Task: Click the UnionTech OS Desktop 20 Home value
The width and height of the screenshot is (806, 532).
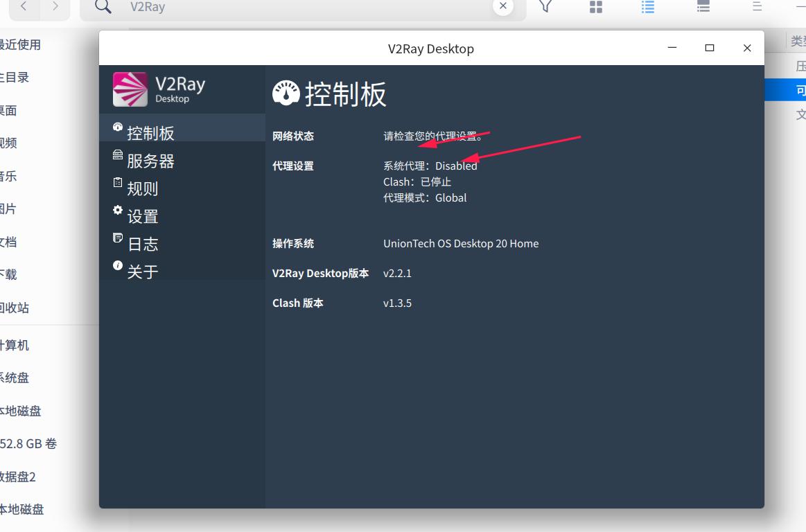Action: [461, 244]
